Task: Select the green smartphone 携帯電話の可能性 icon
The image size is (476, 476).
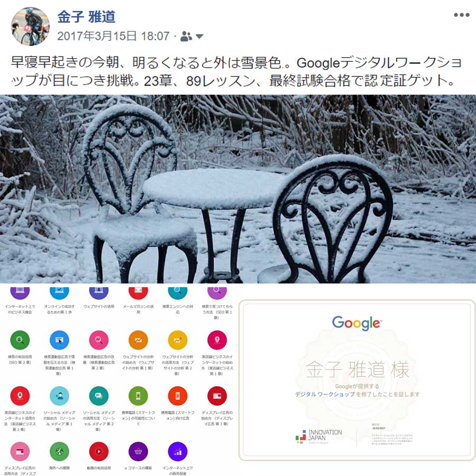Action: click(x=138, y=396)
